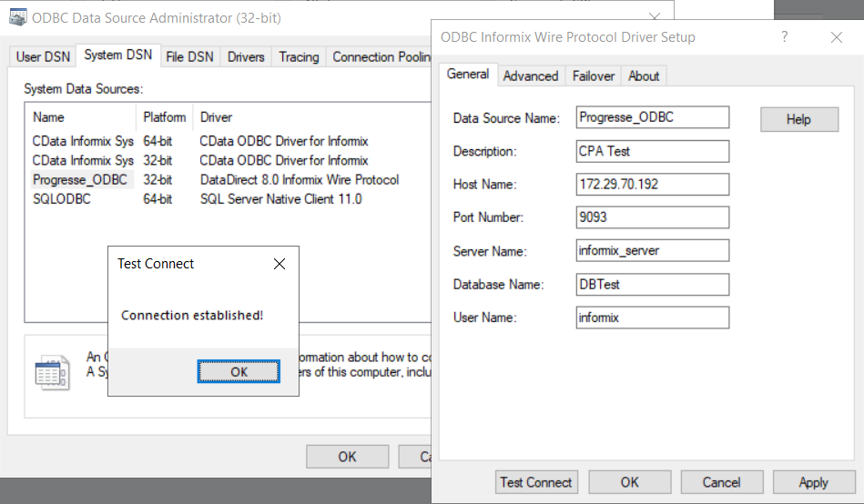Image resolution: width=864 pixels, height=504 pixels.
Task: Open the Advanced tab in Driver Setup
Action: 531,76
